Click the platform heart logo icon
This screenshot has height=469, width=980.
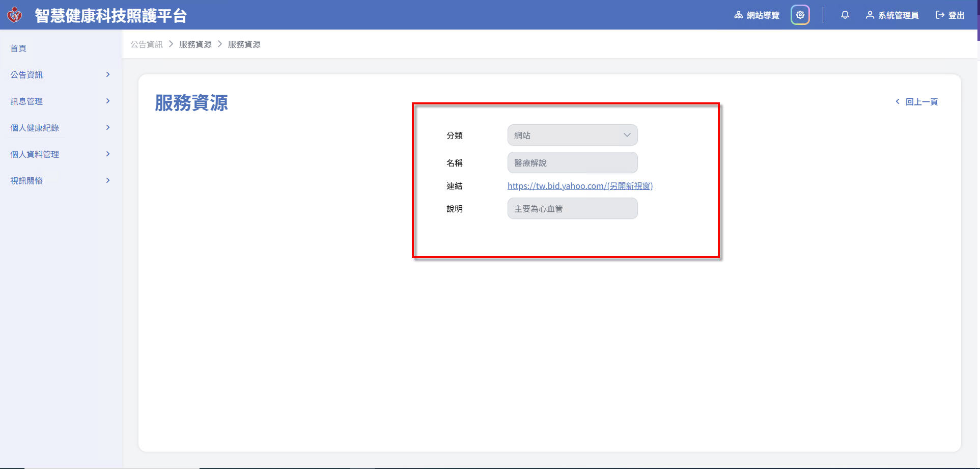(15, 15)
